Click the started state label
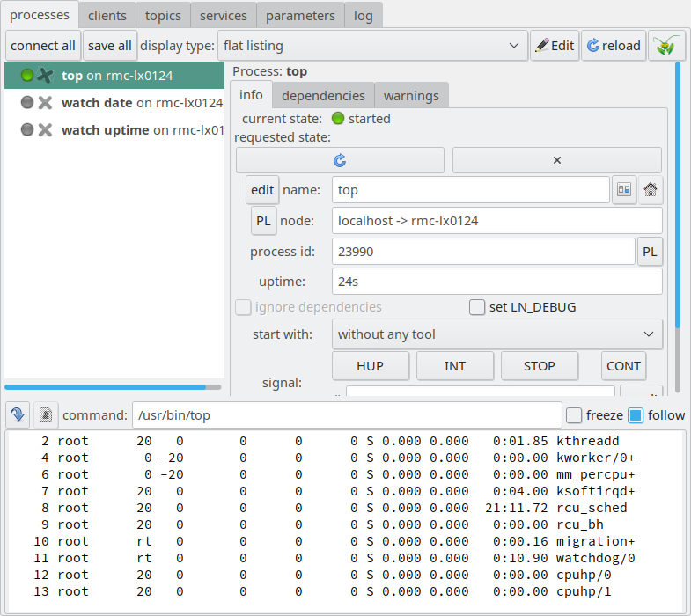Image resolution: width=691 pixels, height=616 pixels. 370,119
